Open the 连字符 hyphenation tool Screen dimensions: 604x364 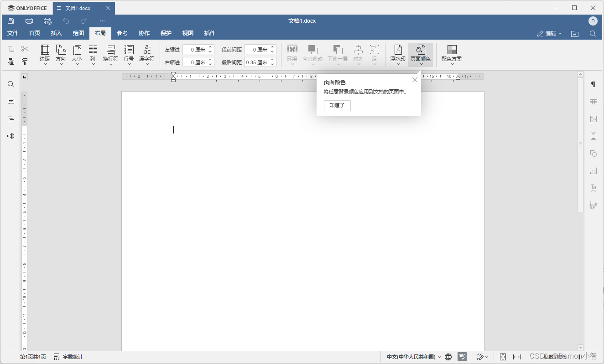pos(147,55)
